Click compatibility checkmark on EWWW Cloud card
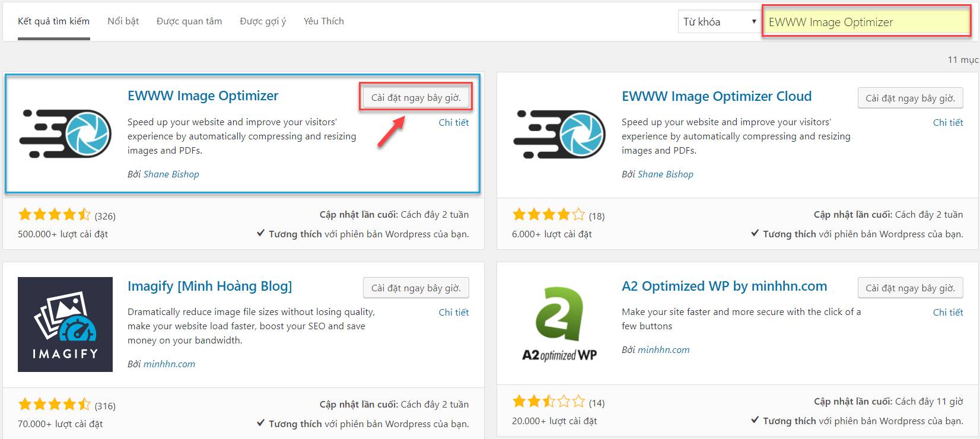The height and width of the screenshot is (439, 980). tap(755, 233)
